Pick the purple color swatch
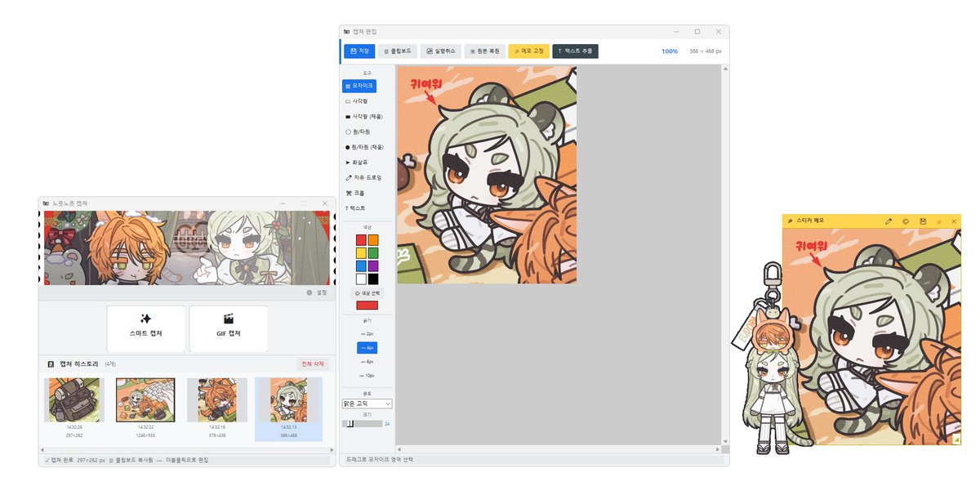This screenshot has height=482, width=980. [373, 266]
